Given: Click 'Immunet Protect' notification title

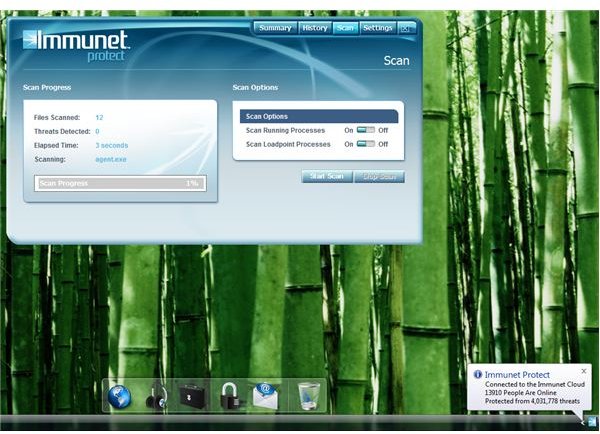Looking at the screenshot, I should pos(517,375).
